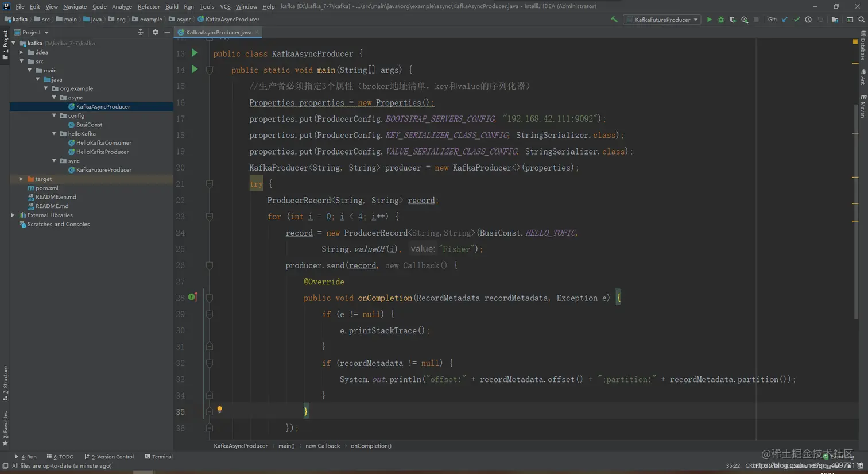Fold the try block using the gutter fold marker
868x474 pixels.
(210, 184)
